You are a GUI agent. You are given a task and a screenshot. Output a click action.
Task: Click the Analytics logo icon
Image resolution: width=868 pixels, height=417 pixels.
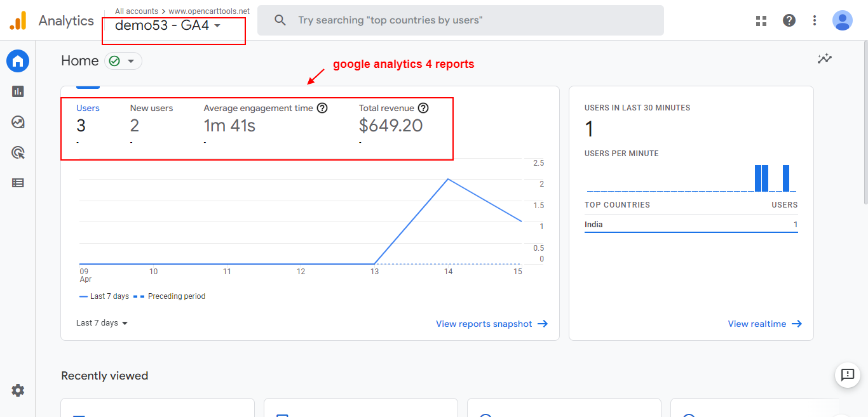tap(18, 21)
